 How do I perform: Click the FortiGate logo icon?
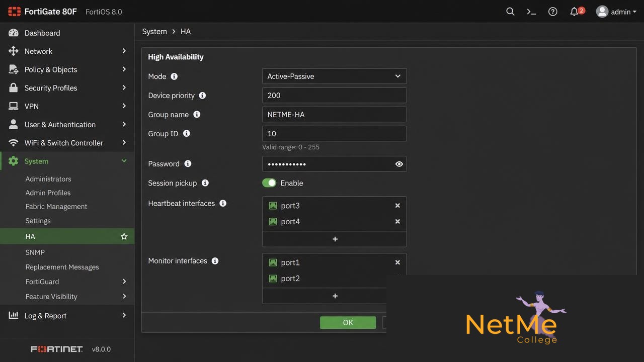coord(14,11)
